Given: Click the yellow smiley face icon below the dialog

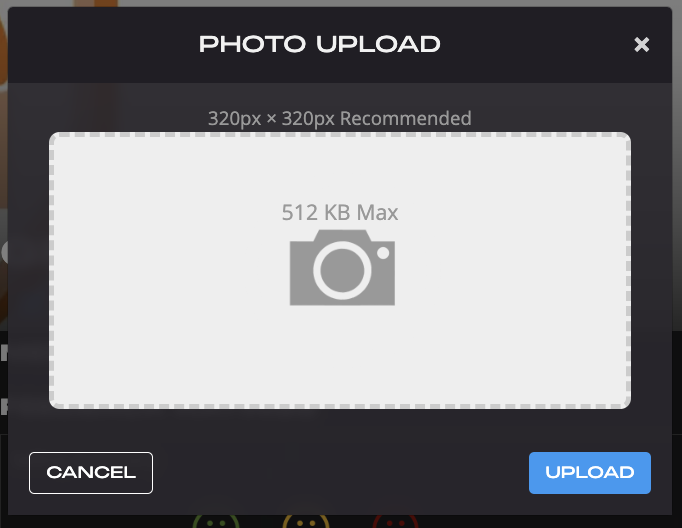Looking at the screenshot, I should 306,522.
